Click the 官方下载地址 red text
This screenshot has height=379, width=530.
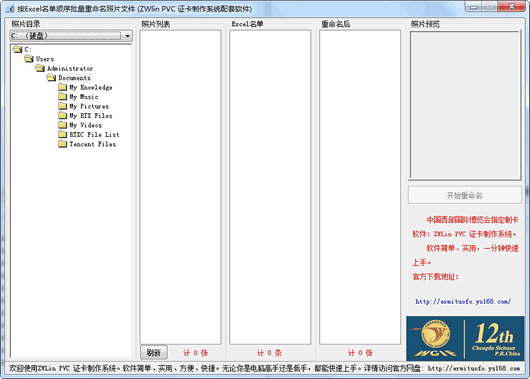[435, 277]
